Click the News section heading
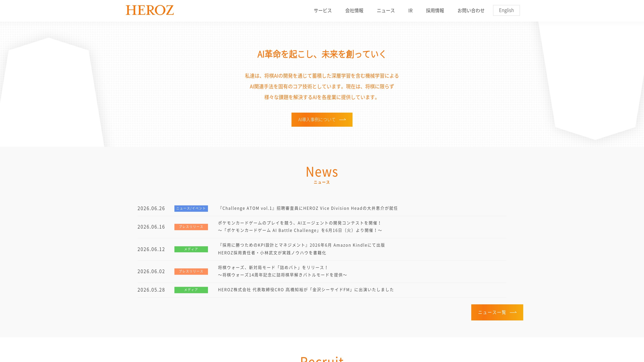This screenshot has height=362, width=644. click(x=322, y=172)
